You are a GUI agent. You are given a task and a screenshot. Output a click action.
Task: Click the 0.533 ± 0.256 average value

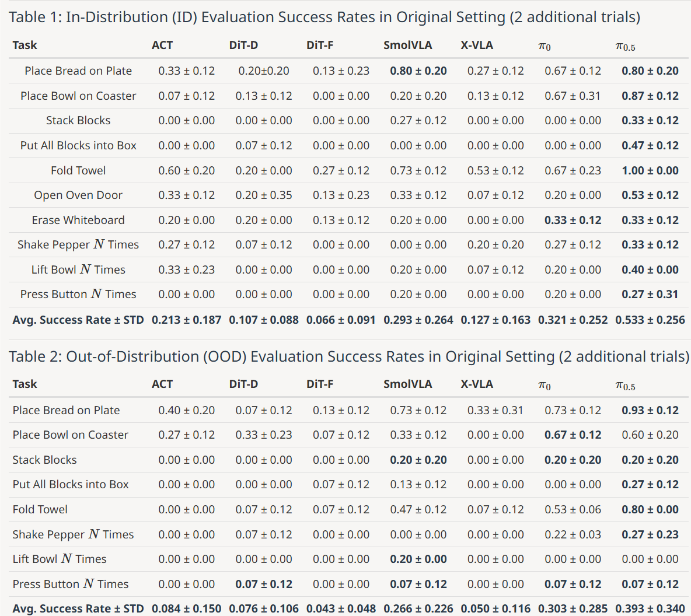[650, 320]
